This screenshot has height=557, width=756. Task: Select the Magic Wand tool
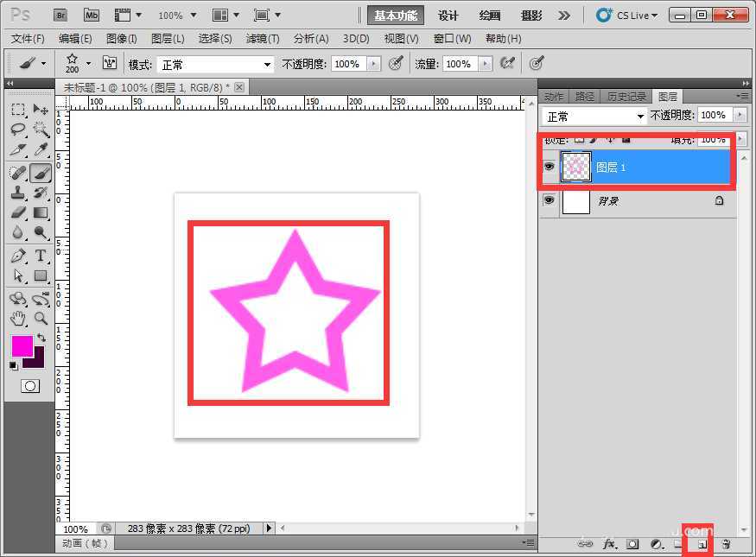(x=41, y=129)
